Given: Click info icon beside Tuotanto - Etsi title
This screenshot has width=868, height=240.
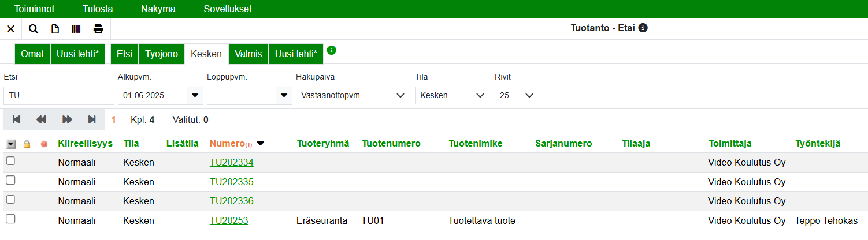Looking at the screenshot, I should pyautogui.click(x=643, y=28).
